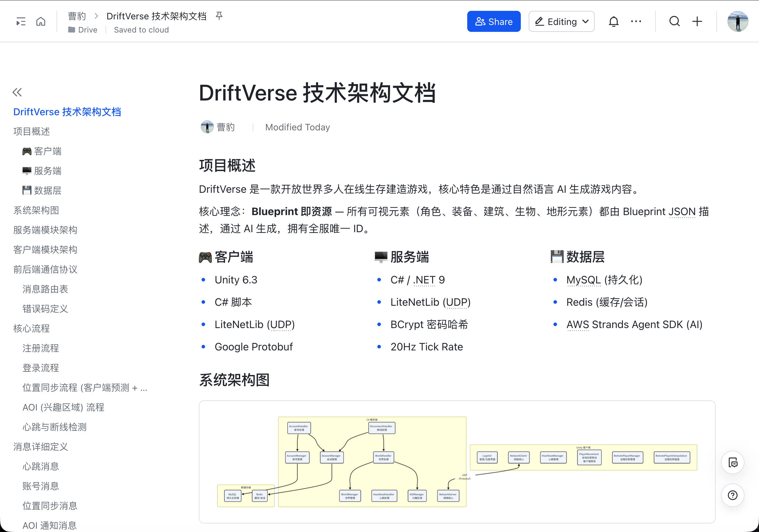
Task: Open notifications with the bell icon
Action: click(x=613, y=21)
